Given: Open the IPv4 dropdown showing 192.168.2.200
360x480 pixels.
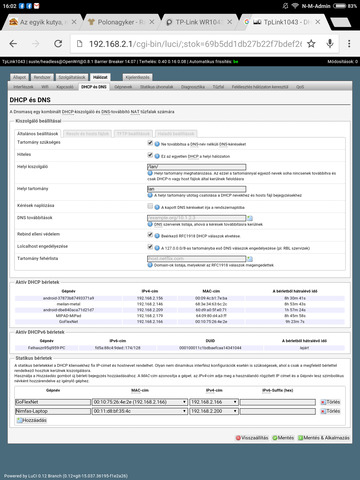Looking at the screenshot, I should tap(214, 411).
